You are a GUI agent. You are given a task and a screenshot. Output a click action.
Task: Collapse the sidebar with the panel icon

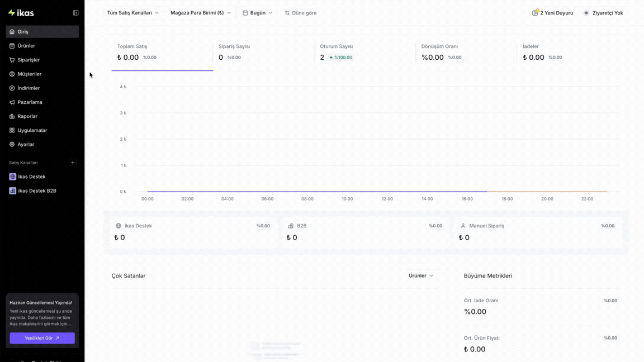tap(75, 13)
